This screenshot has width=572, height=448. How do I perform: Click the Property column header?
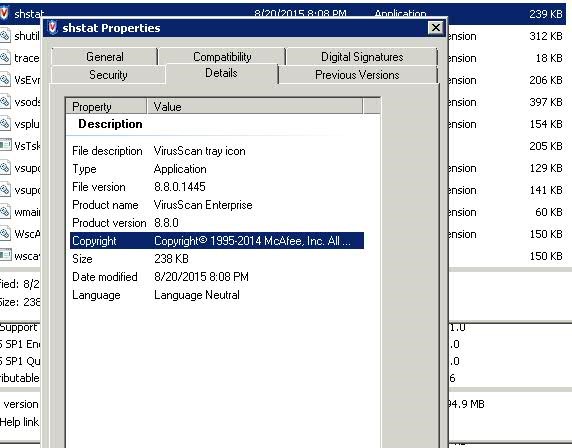pyautogui.click(x=106, y=107)
